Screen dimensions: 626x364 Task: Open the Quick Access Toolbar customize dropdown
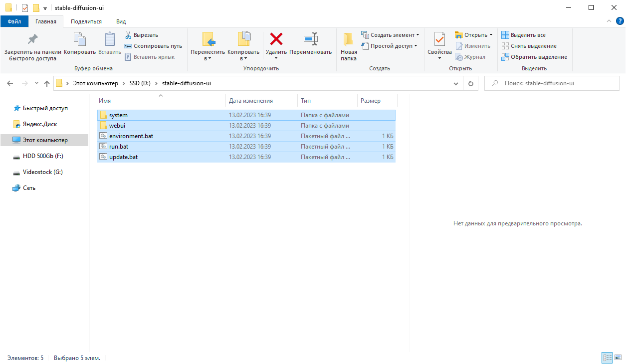(45, 8)
